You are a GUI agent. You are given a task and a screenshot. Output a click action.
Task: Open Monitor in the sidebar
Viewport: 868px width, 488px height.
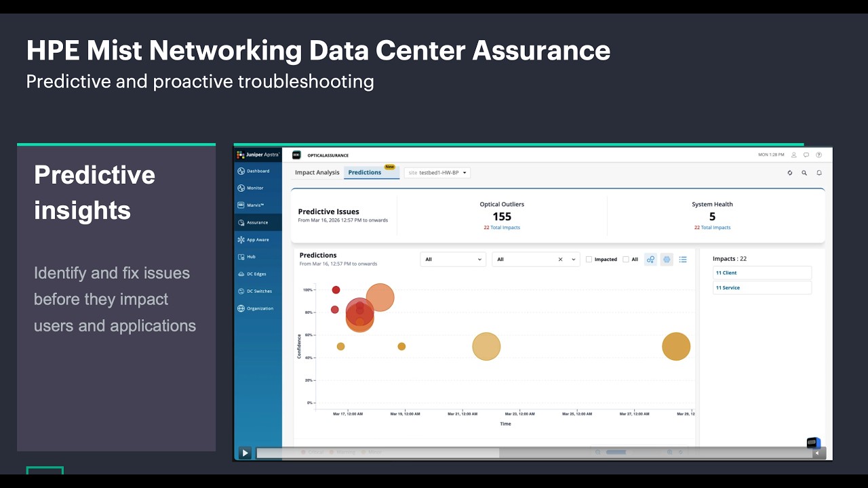click(x=258, y=188)
